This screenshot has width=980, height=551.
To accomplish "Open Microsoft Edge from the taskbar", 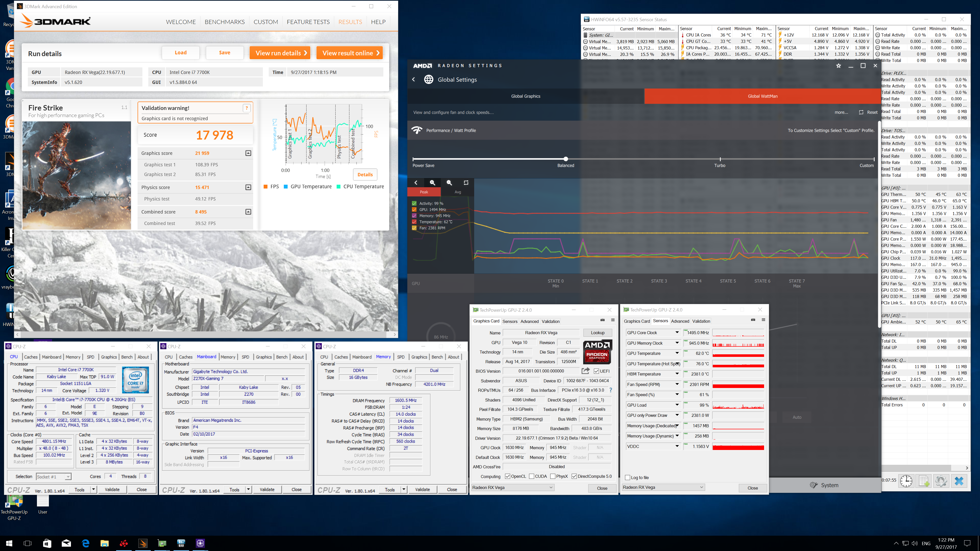I will tap(85, 543).
